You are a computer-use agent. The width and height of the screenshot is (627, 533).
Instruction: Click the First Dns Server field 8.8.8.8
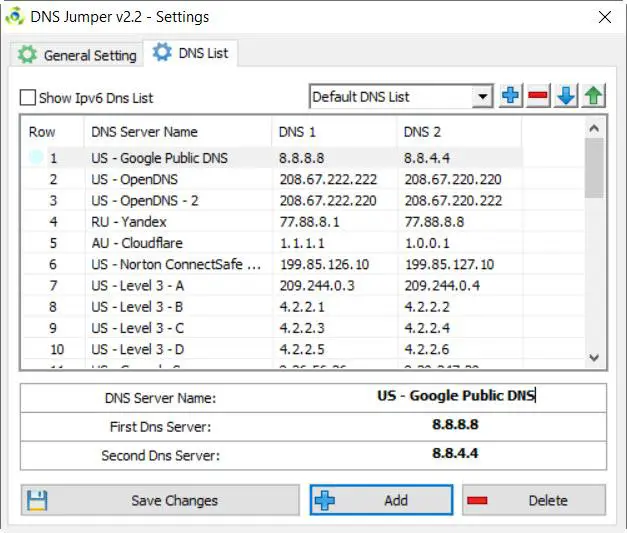click(455, 425)
